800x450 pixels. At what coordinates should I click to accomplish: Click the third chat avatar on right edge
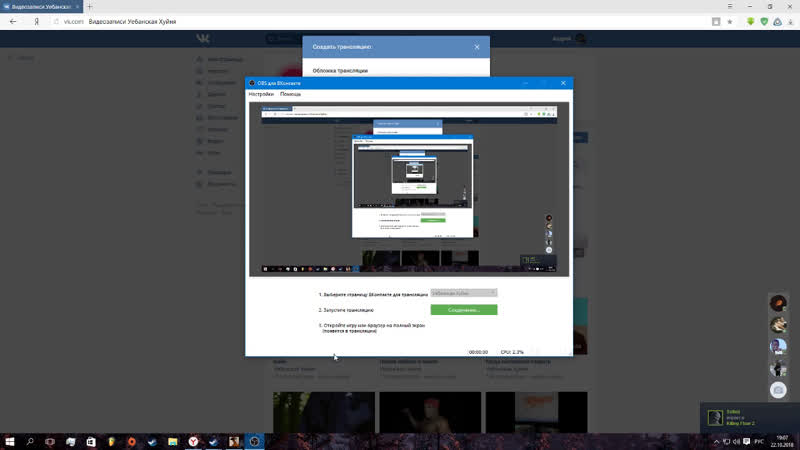tap(778, 346)
